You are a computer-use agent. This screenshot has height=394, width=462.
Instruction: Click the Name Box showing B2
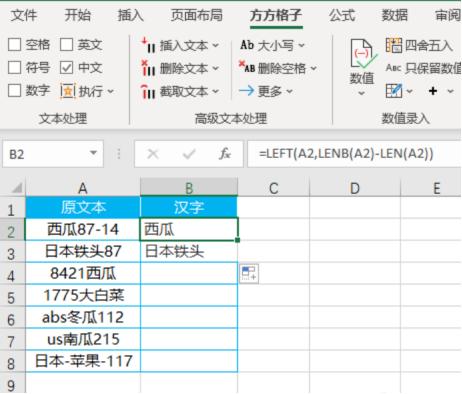pyautogui.click(x=53, y=154)
